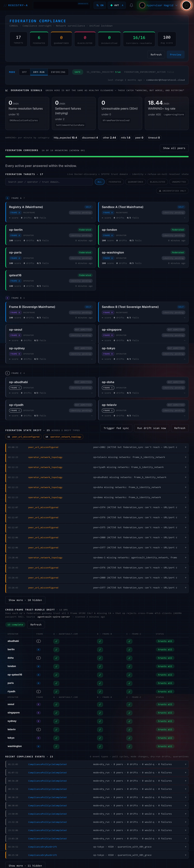Click seoul's frame B circle icon
Image resolution: width=194 pixels, height=868 pixels.
coord(39,705)
